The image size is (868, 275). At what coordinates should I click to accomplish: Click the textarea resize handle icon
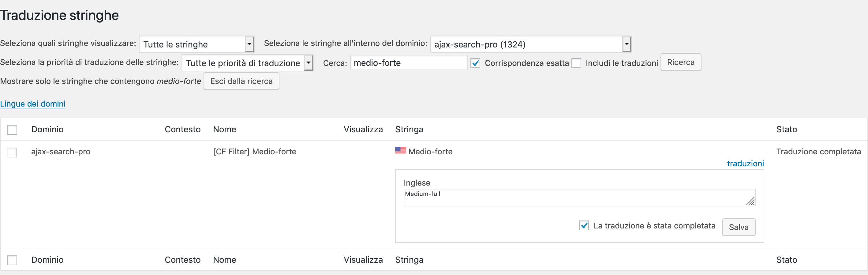pyautogui.click(x=750, y=202)
